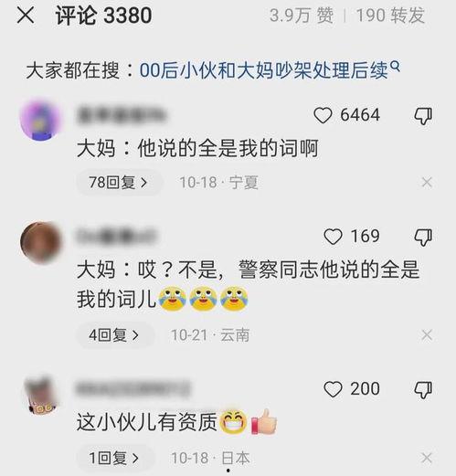Screen dimensions: 456x476
Task: Dismiss the 云南 comment with its X
Action: 427,335
